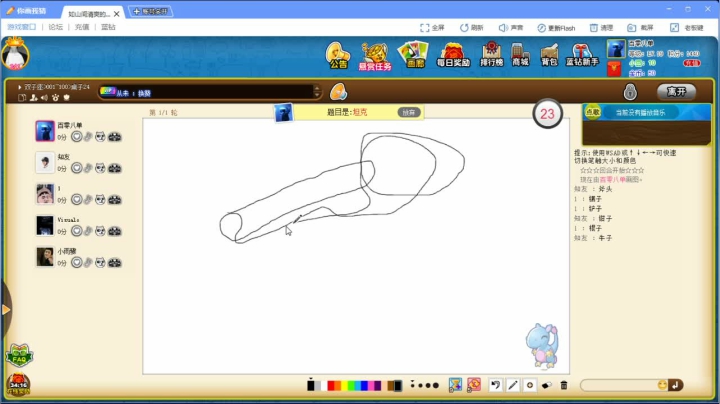This screenshot has height=404, width=720.
Task: Pick the yellow color swatch
Action: (344, 386)
